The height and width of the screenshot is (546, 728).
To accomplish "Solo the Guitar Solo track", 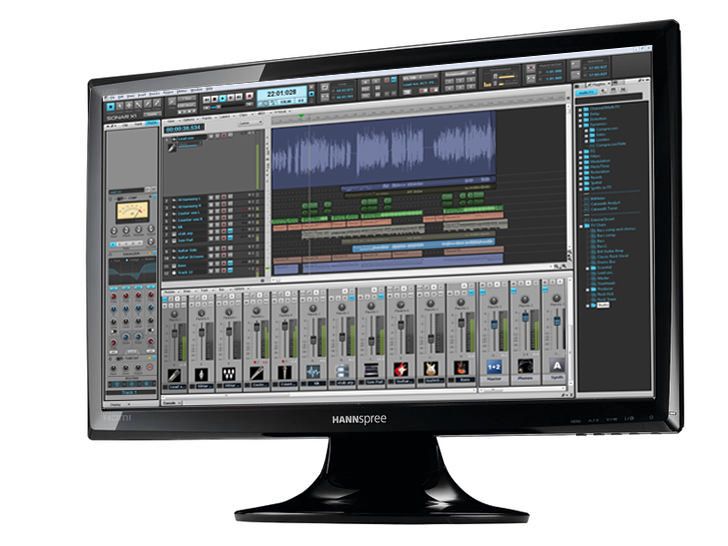I will coord(217,248).
